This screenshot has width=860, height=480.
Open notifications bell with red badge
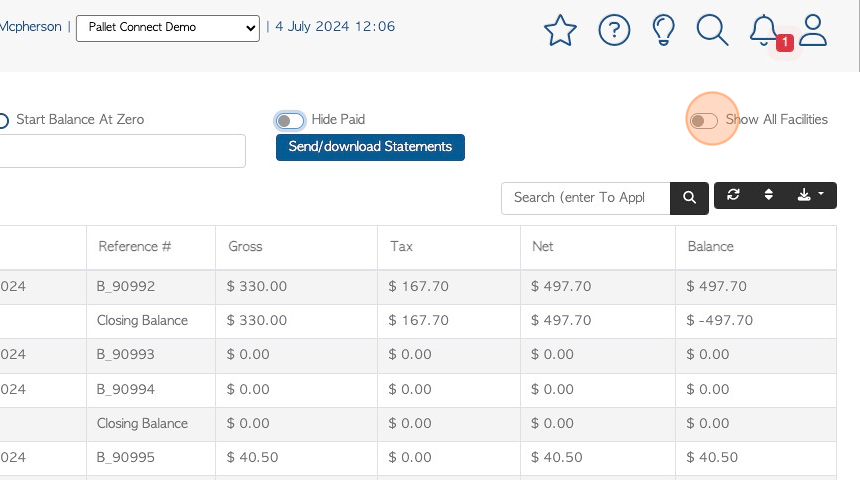(x=766, y=31)
